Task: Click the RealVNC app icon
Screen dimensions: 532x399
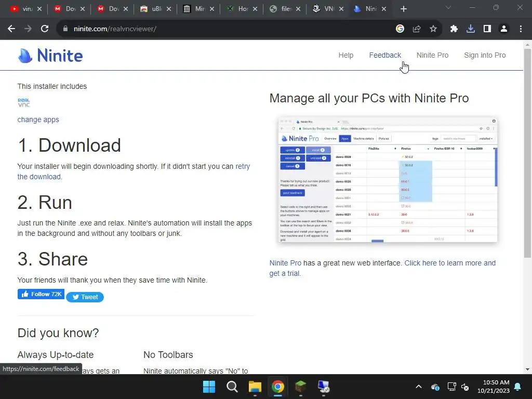Action: pyautogui.click(x=24, y=102)
